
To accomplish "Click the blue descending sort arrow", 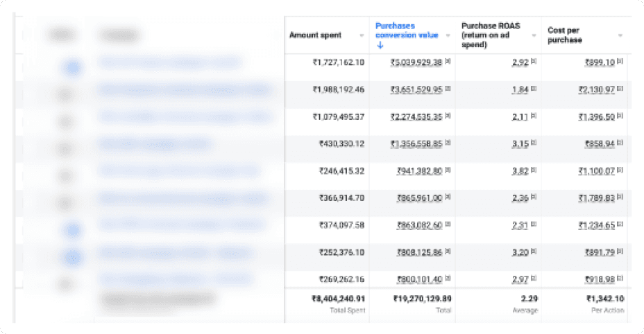I will (x=380, y=45).
